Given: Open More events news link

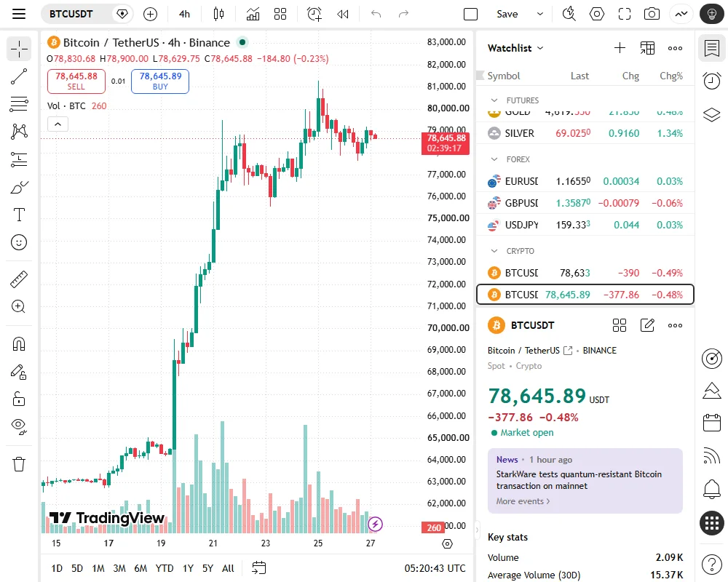Looking at the screenshot, I should (523, 501).
